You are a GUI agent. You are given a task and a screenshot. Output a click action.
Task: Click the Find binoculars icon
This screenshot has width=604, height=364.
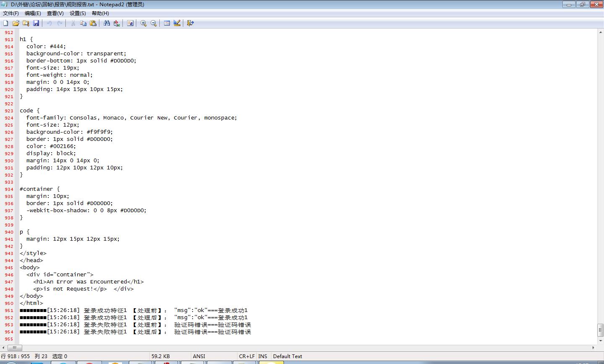107,23
